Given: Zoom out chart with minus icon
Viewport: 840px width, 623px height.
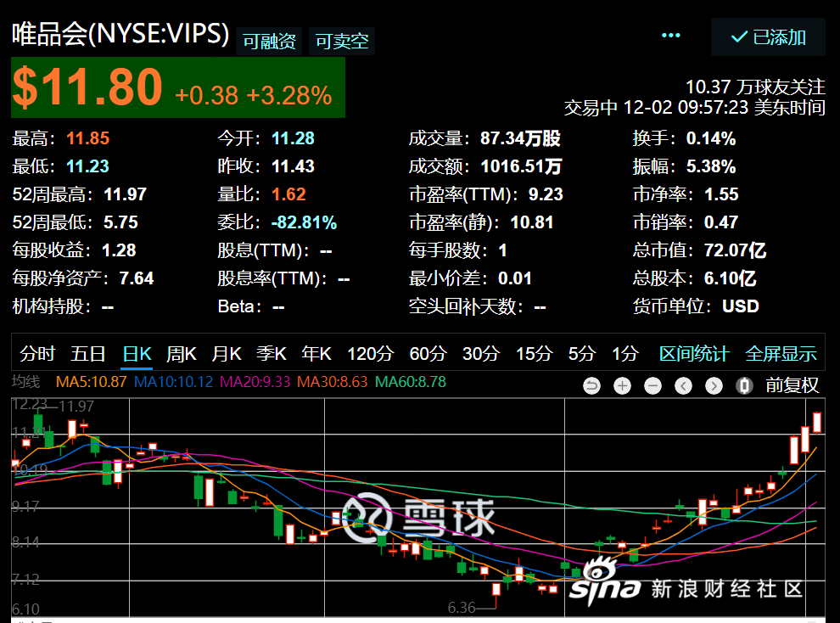Looking at the screenshot, I should (652, 385).
